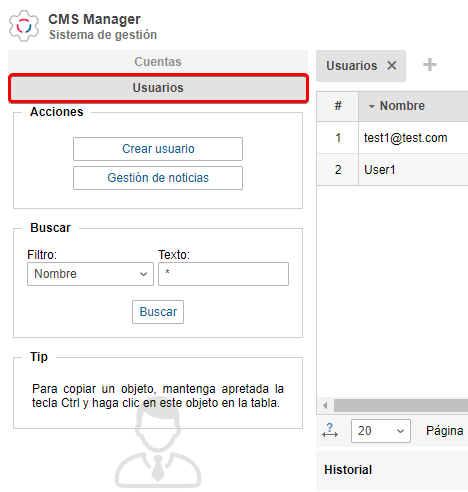Open the Cuentas section
The height and width of the screenshot is (492, 468).
coord(158,62)
